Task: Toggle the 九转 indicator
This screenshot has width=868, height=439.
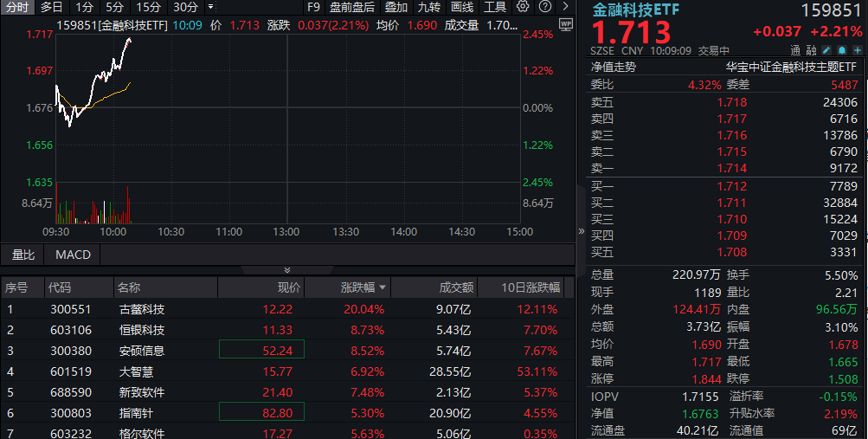Action: point(429,7)
